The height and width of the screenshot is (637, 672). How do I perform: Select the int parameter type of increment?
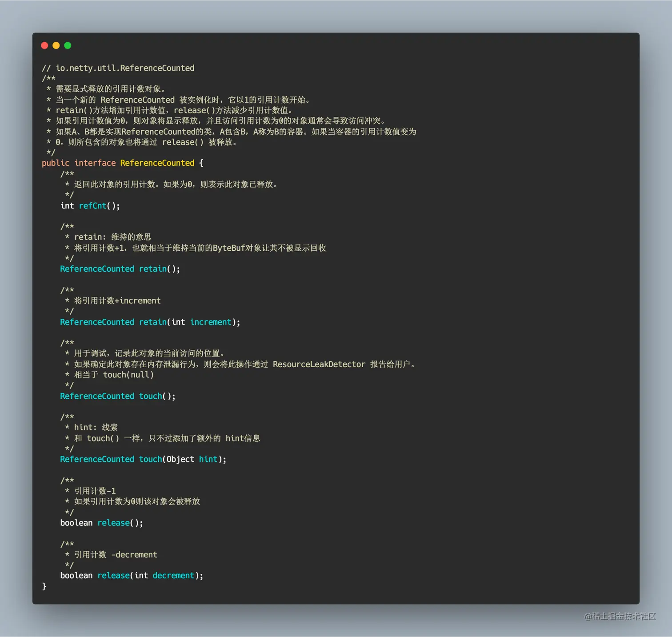(x=177, y=322)
